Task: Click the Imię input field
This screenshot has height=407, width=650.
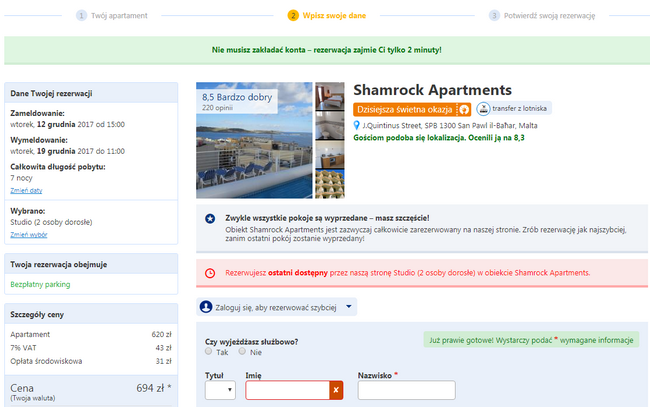Action: [288, 390]
